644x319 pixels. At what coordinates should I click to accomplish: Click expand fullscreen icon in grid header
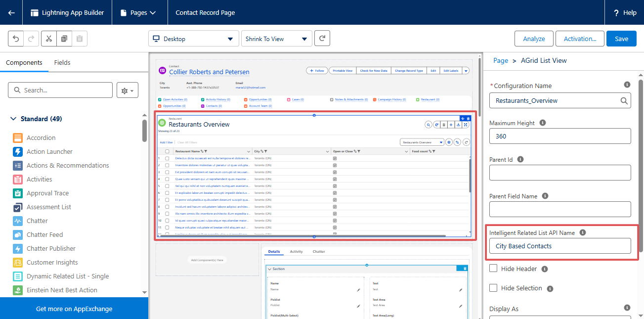coord(466,125)
